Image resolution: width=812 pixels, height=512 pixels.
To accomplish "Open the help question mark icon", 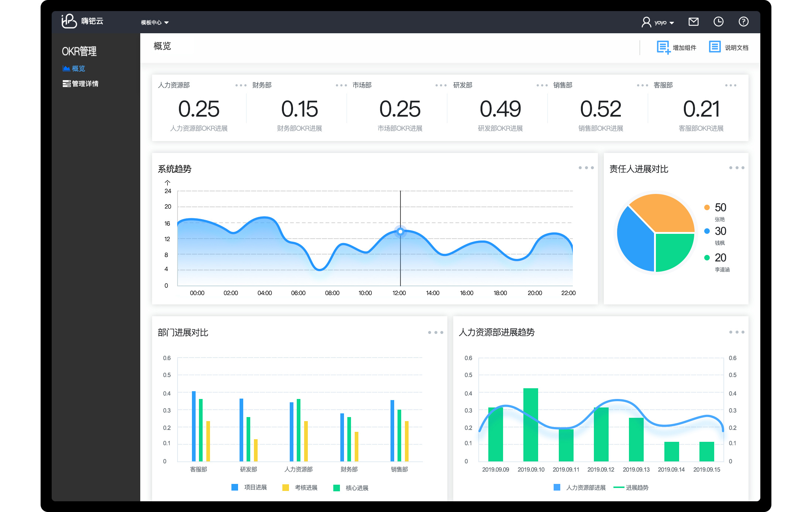I will click(x=743, y=22).
